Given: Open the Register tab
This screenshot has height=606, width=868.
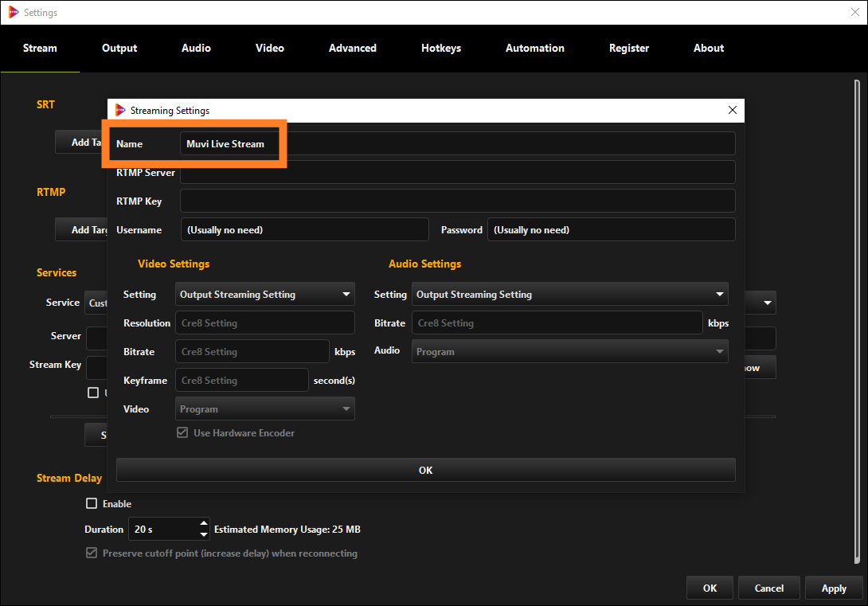Looking at the screenshot, I should click(x=629, y=48).
